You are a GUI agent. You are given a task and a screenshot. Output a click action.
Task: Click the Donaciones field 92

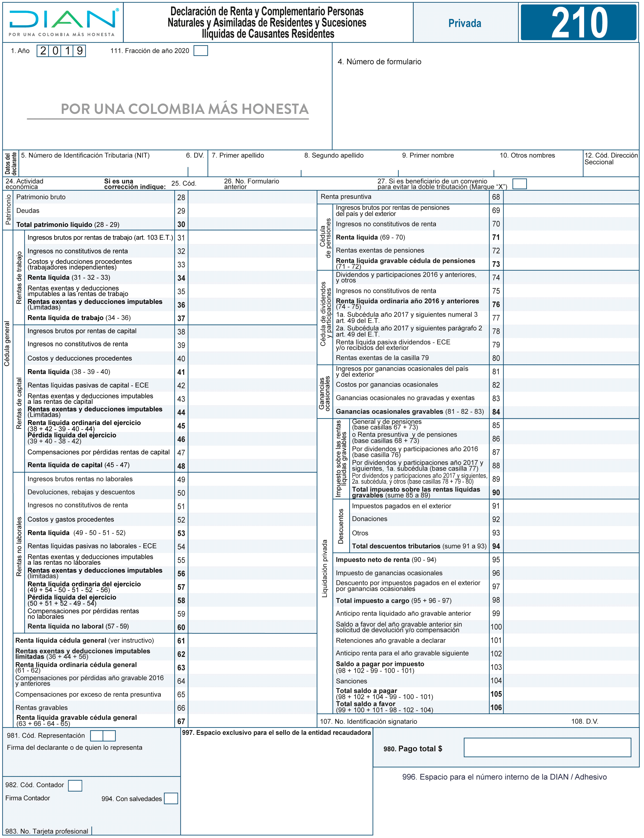tap(571, 519)
